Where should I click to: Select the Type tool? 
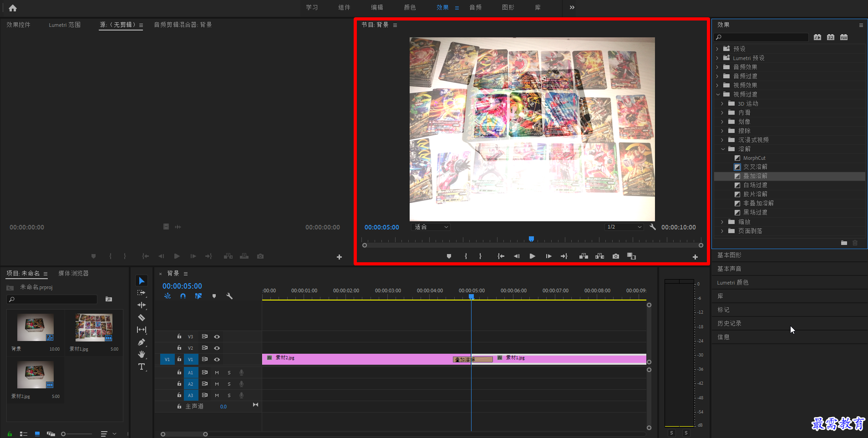(142, 367)
